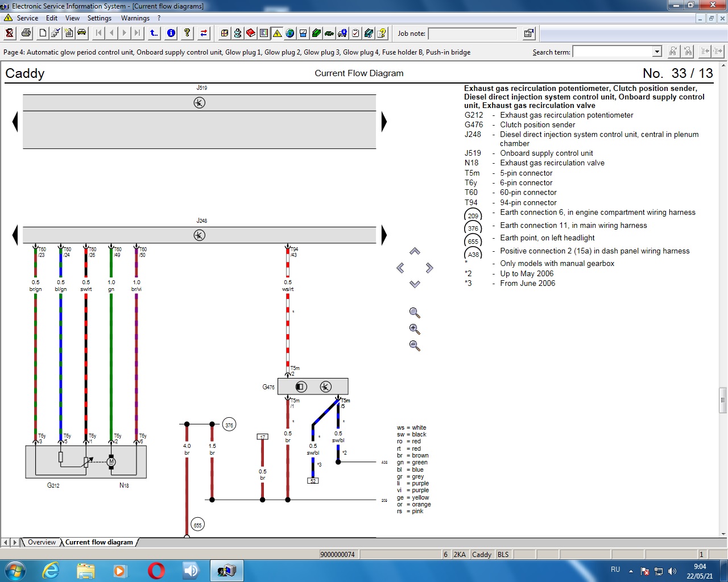Click the red X exit icon
The height and width of the screenshot is (582, 728).
point(10,33)
